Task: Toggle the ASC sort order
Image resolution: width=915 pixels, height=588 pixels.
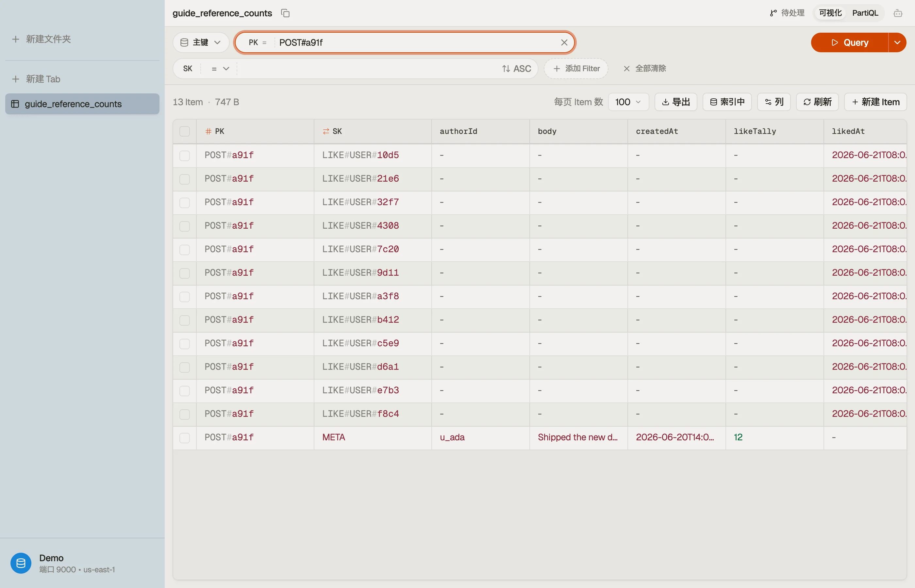Action: click(x=516, y=69)
